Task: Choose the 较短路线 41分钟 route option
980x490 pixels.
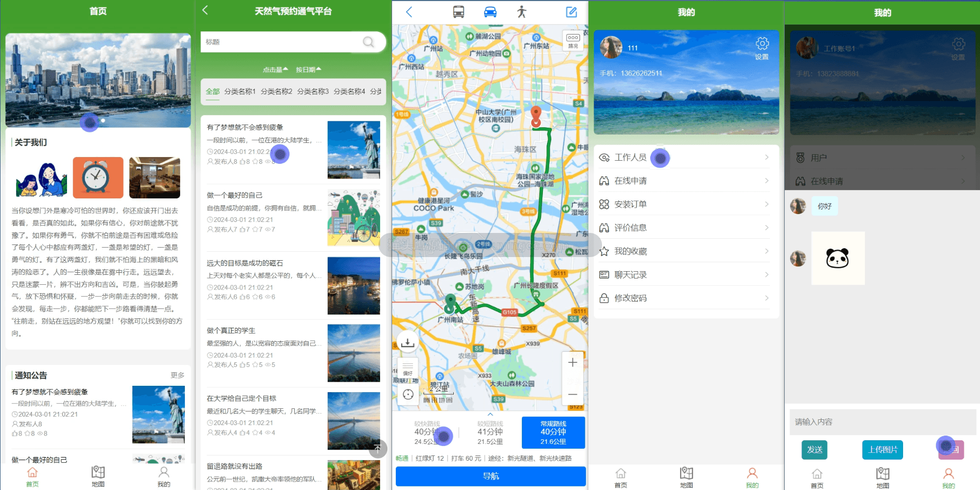Action: (x=490, y=432)
